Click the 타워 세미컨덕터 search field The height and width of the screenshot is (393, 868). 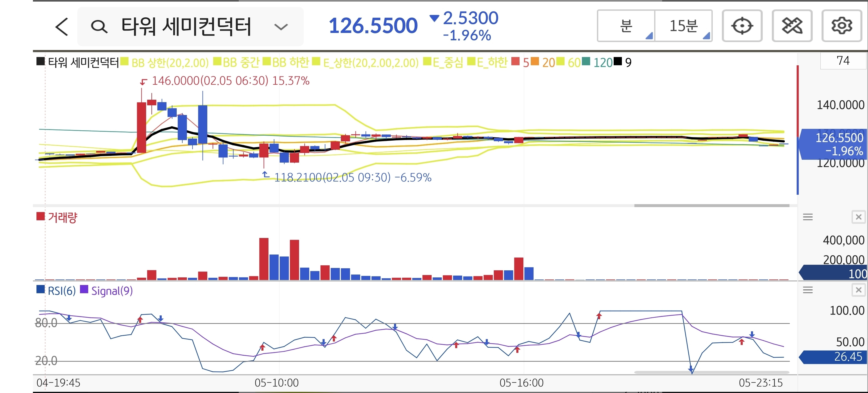186,27
